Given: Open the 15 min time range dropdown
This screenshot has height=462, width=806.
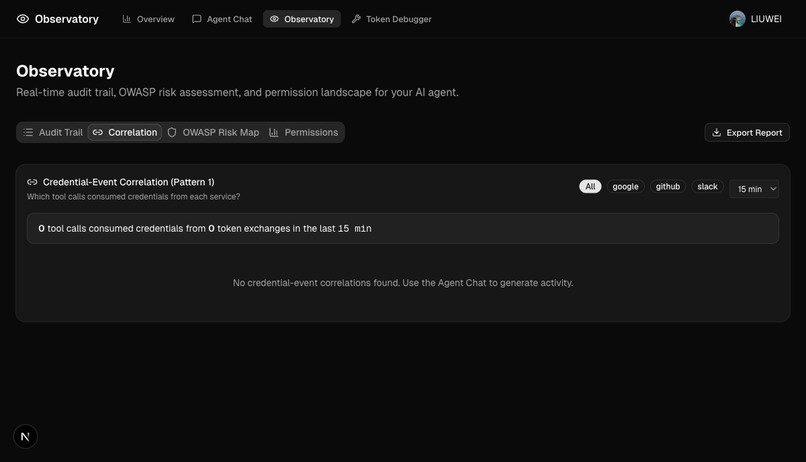Looking at the screenshot, I should point(754,189).
